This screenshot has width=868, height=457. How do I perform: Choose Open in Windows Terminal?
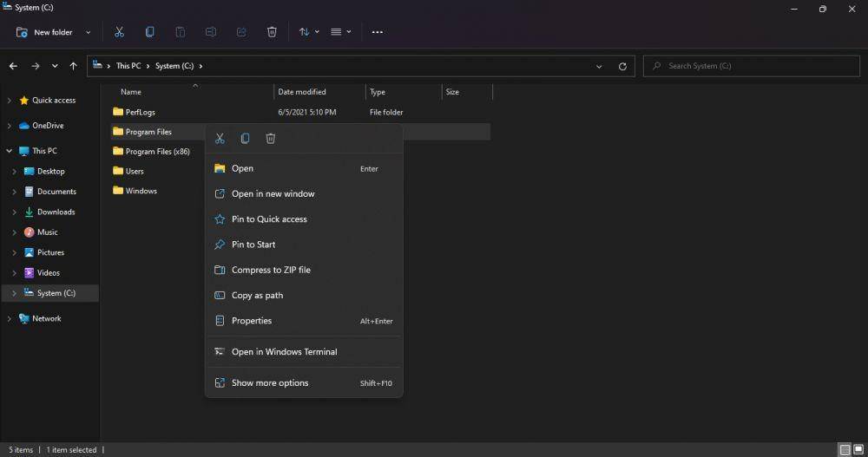point(304,352)
